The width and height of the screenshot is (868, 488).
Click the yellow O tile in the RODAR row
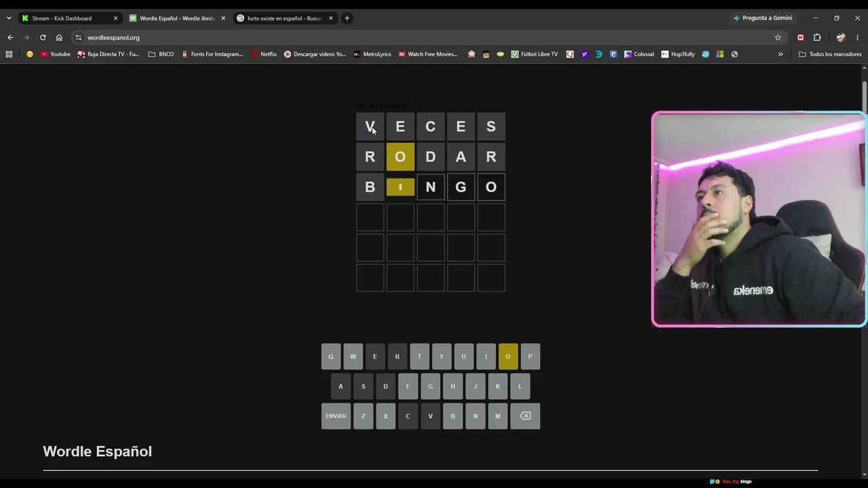pos(400,157)
